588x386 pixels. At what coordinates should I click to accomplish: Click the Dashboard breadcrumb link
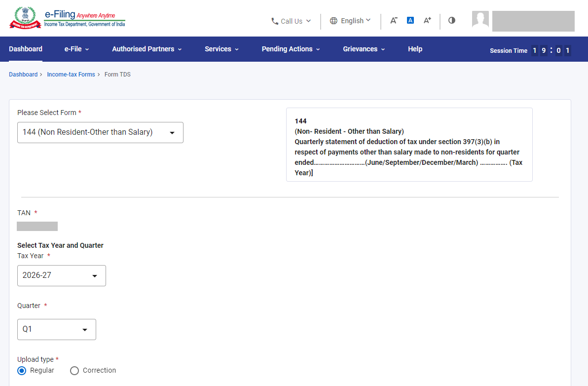pyautogui.click(x=23, y=74)
